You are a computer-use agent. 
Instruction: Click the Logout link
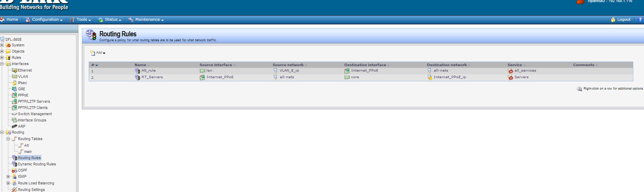(621, 20)
